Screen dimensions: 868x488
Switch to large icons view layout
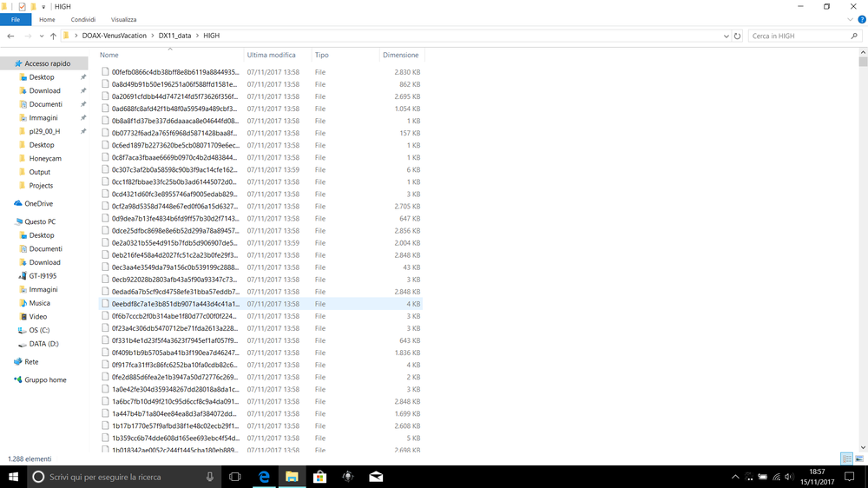(859, 458)
